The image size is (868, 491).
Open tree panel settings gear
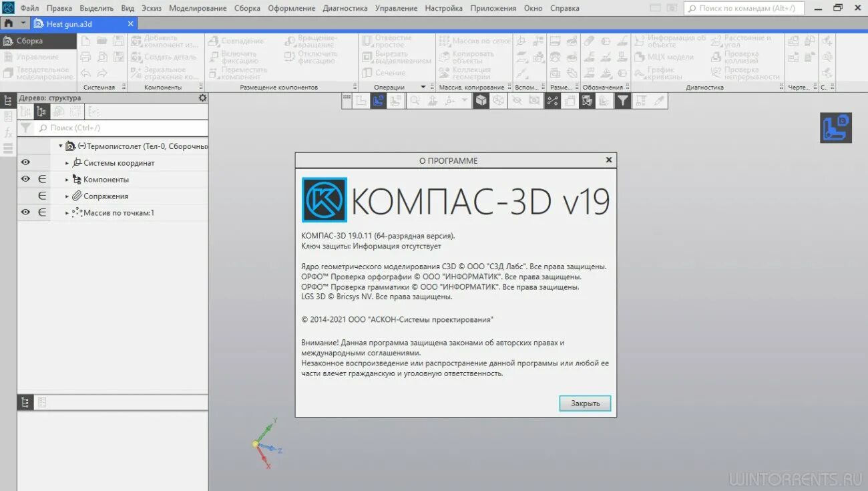coord(202,98)
